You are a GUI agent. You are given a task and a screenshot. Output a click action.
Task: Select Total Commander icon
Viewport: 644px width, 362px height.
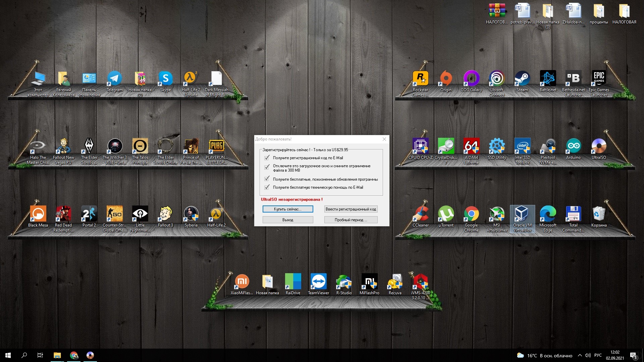(x=574, y=219)
